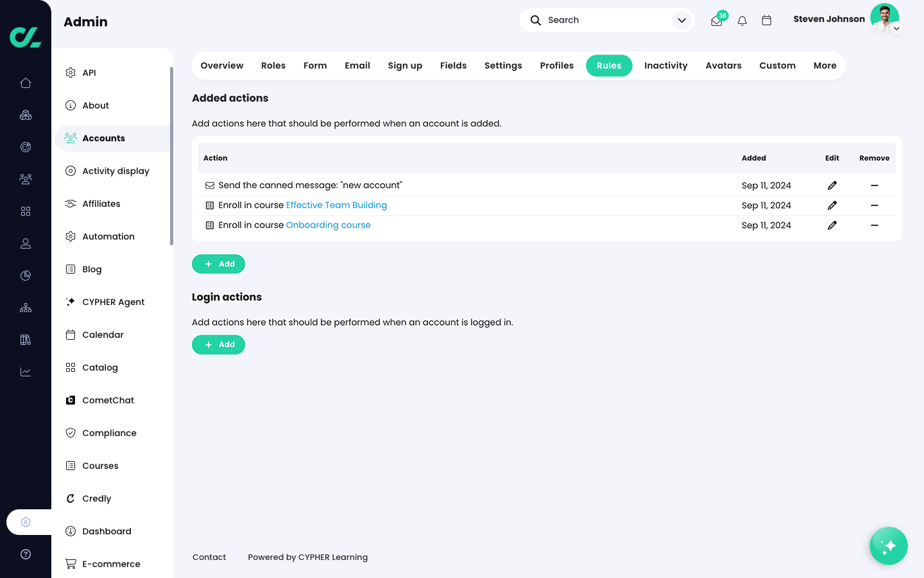
Task: Switch to the Inactivity tab
Action: (x=665, y=66)
